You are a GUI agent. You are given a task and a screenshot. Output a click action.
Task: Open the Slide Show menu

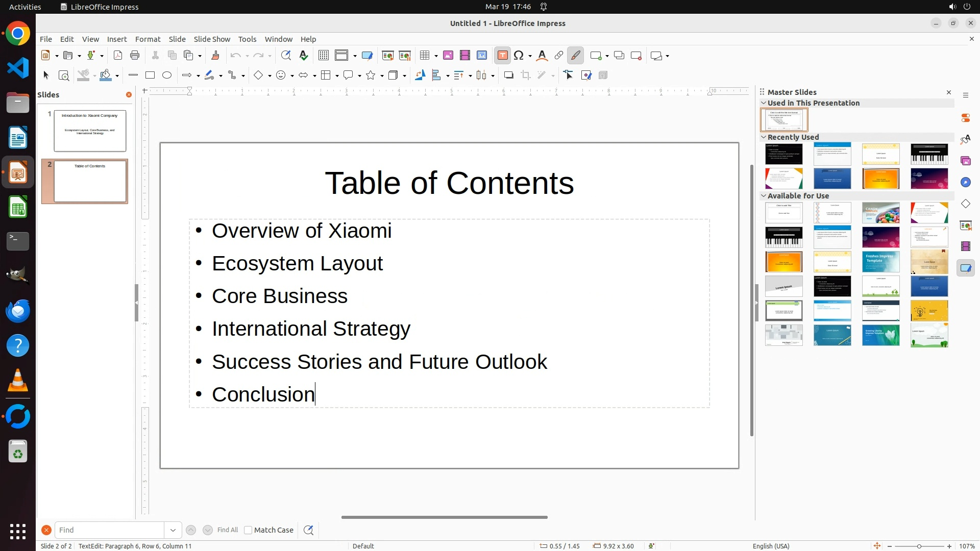tap(212, 39)
